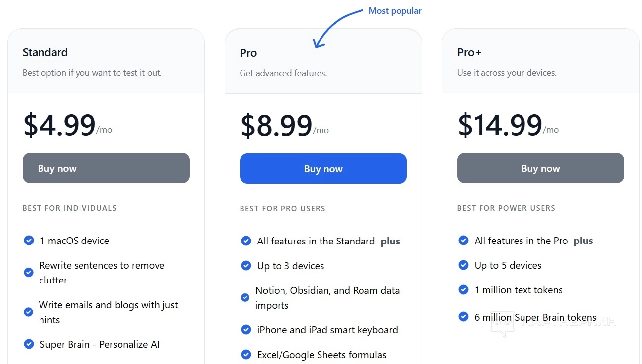Click checkmark icon beside 1 macOS device

(x=29, y=241)
